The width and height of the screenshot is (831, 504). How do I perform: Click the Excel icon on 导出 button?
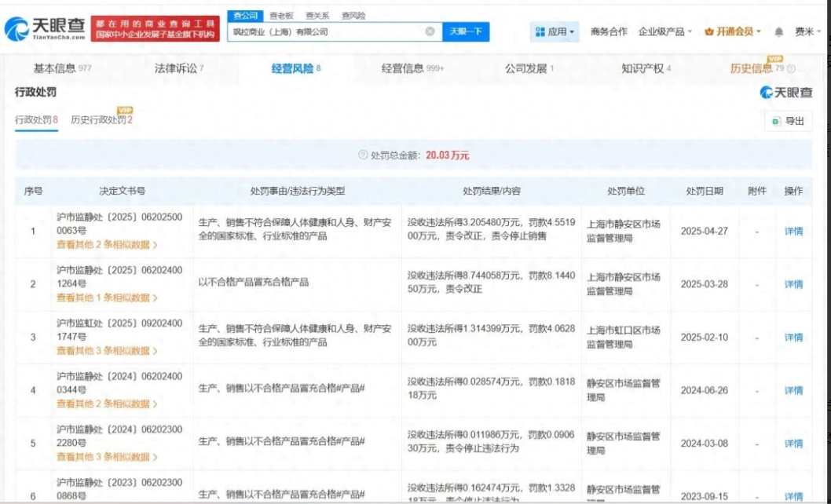click(776, 121)
